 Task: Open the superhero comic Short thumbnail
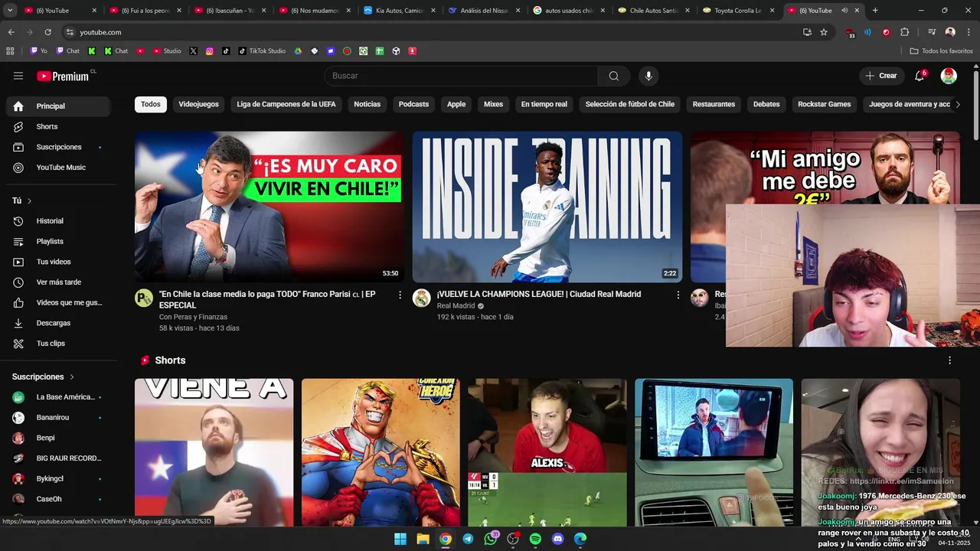(381, 452)
